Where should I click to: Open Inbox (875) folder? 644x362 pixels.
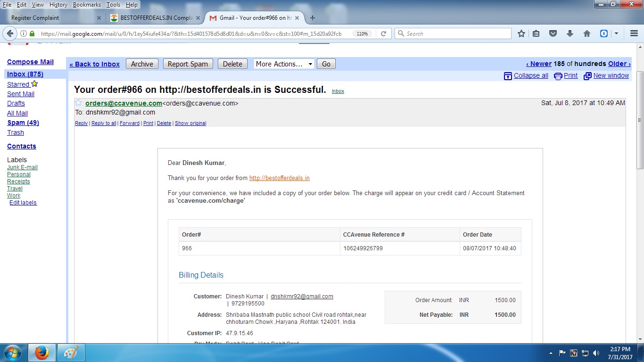click(25, 74)
